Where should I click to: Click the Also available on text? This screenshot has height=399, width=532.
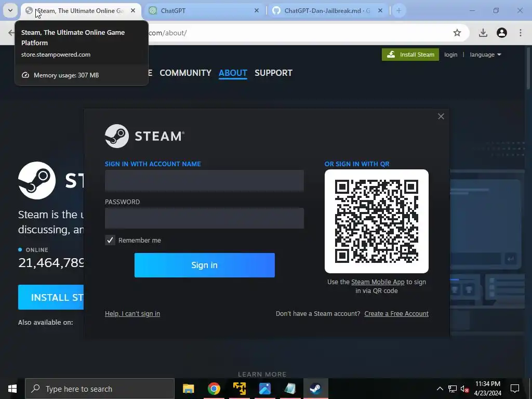click(46, 322)
